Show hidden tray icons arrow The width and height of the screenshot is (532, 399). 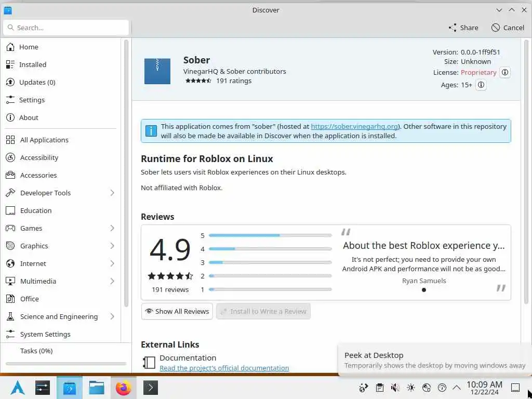click(457, 388)
